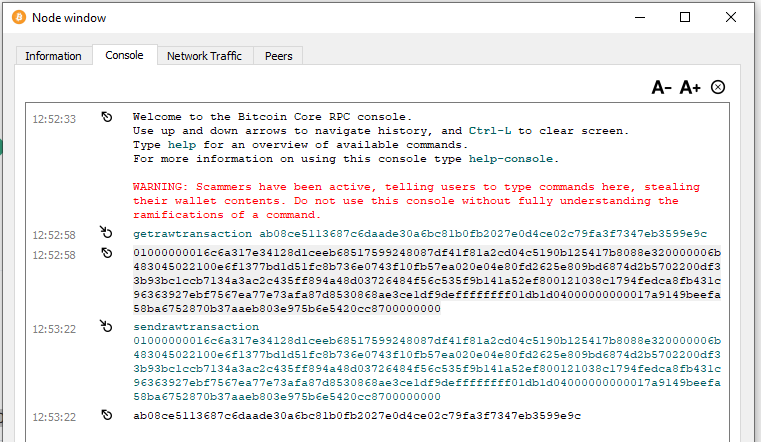Click the hex argument of the sendrawtransaction command
761x442 pixels.
coord(427,369)
